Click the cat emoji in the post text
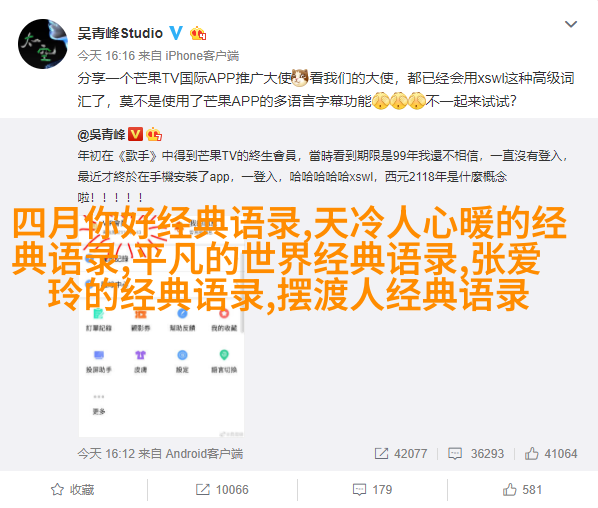Screen dimensions: 598x508 pyautogui.click(x=300, y=77)
